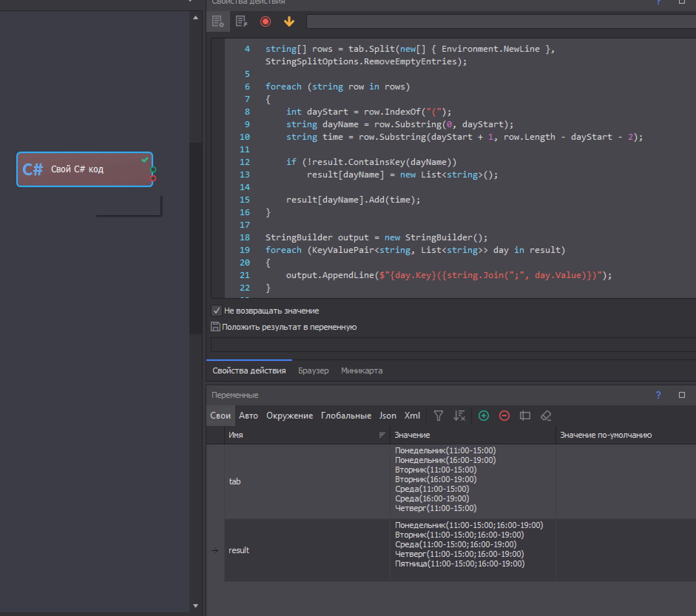The width and height of the screenshot is (696, 616).
Task: Select the 'Свой C# код' action block
Action: (x=84, y=169)
